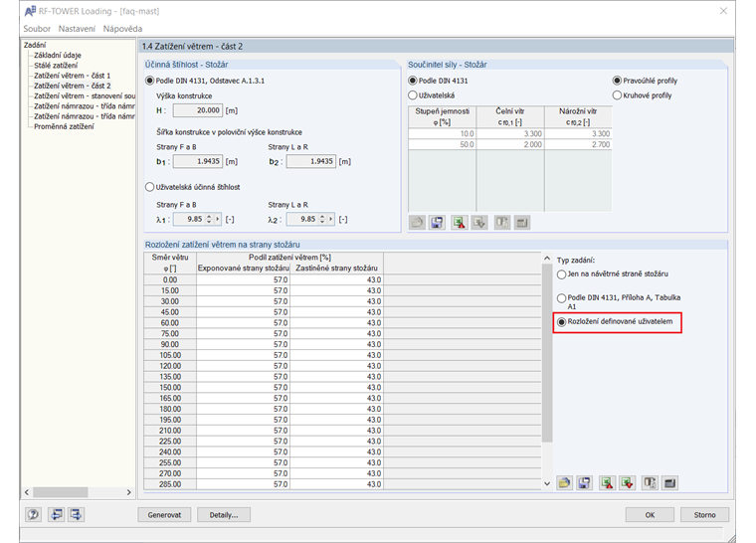Click the b2 width input field

[311, 161]
